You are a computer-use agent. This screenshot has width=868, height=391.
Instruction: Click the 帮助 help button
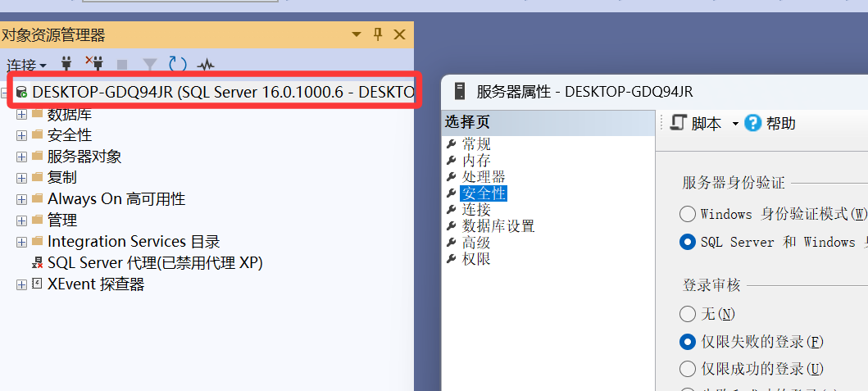tap(770, 123)
